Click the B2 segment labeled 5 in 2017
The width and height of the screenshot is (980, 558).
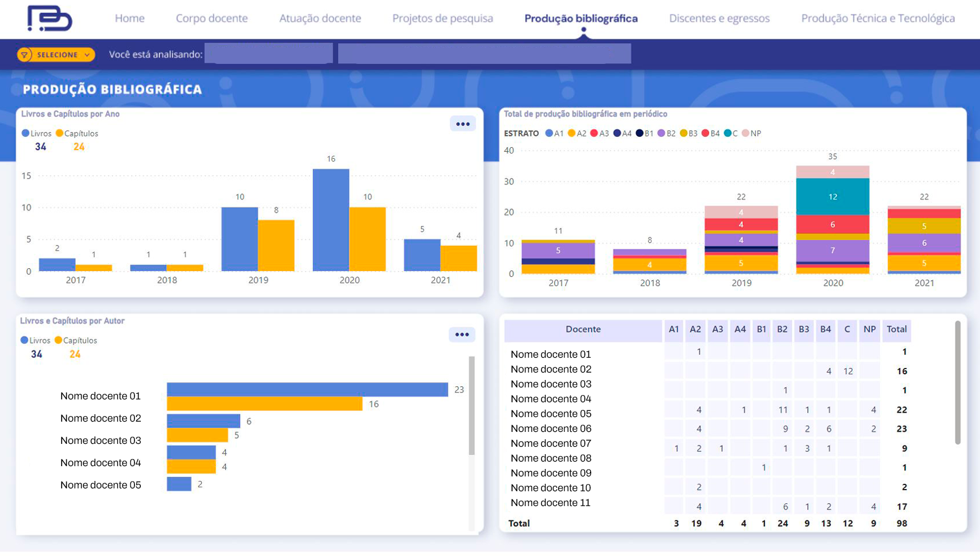pos(558,250)
